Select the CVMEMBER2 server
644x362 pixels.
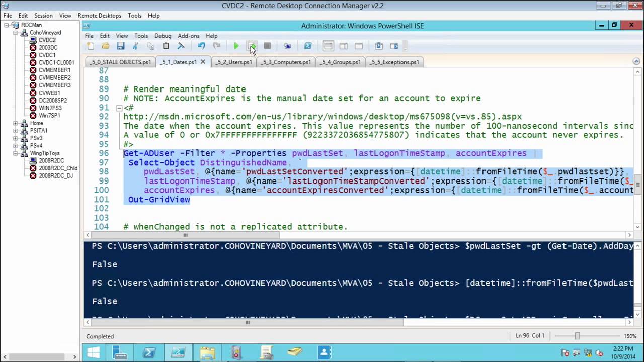pyautogui.click(x=55, y=78)
